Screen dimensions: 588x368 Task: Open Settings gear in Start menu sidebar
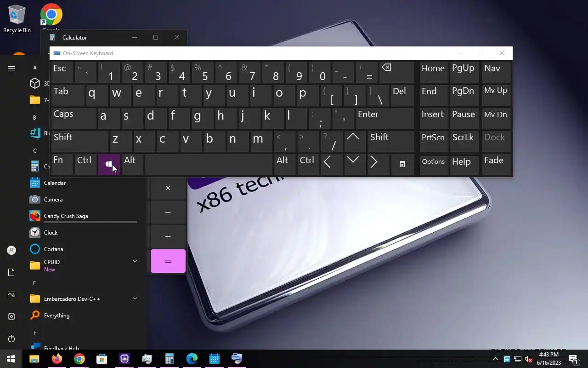tap(11, 316)
